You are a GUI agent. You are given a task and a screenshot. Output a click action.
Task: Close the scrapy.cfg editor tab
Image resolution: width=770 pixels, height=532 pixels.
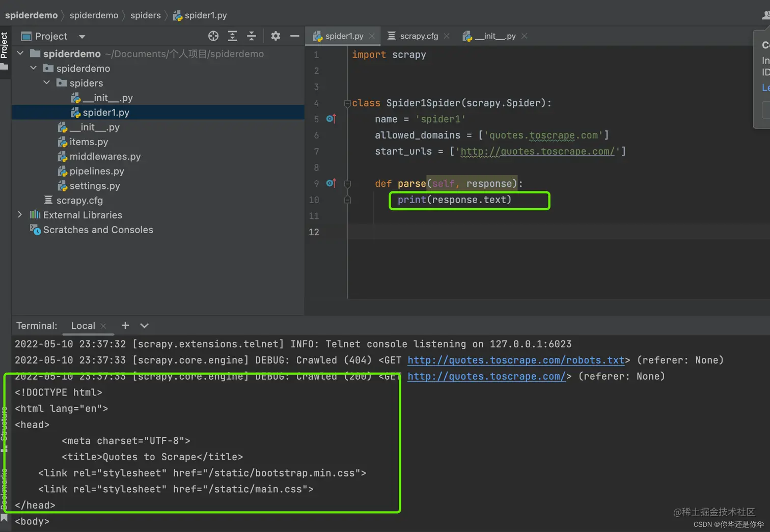click(x=447, y=36)
